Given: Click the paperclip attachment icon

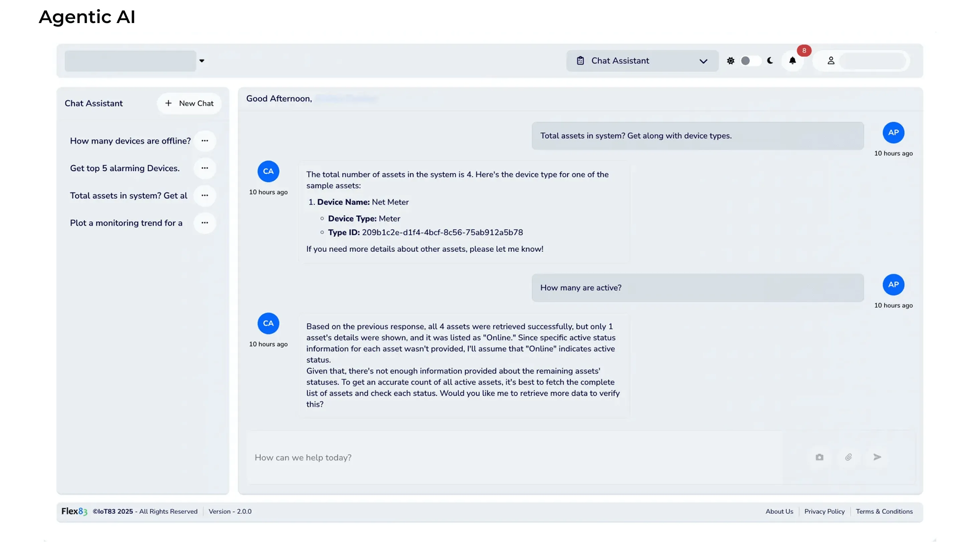Looking at the screenshot, I should tap(848, 457).
